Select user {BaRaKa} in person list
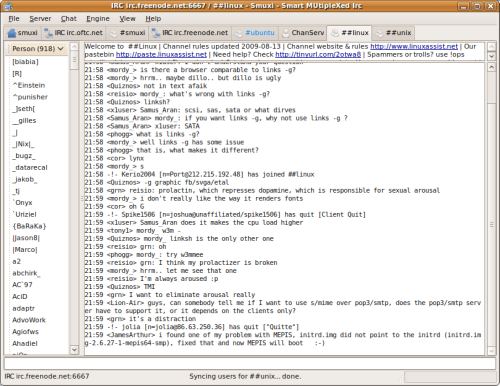Image resolution: width=500 pixels, height=386 pixels. click(29, 226)
